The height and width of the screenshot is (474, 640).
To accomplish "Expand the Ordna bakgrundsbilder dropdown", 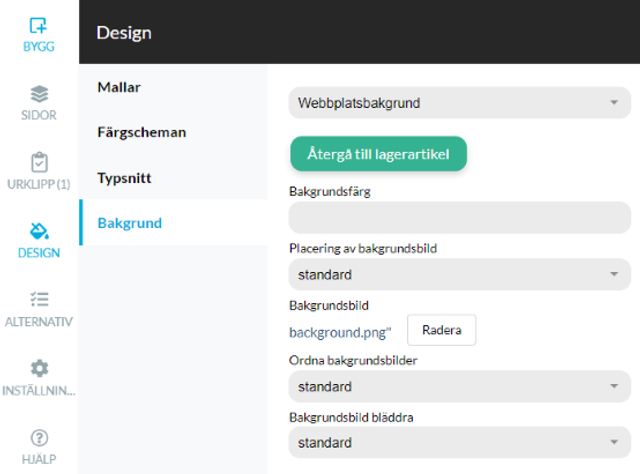I will [460, 386].
